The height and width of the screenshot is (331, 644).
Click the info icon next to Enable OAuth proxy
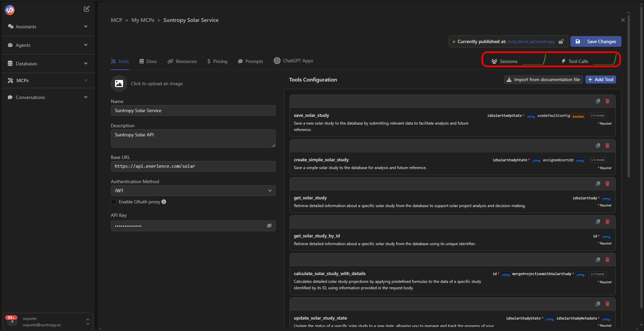point(164,202)
